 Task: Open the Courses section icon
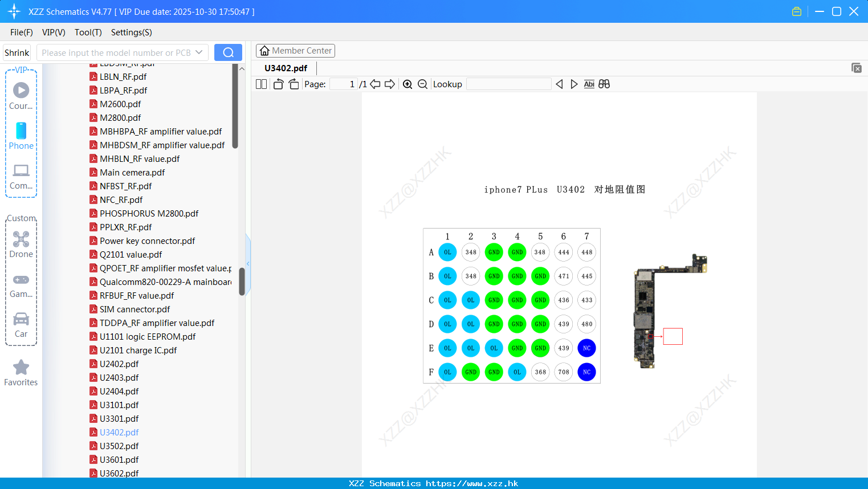[x=21, y=90]
